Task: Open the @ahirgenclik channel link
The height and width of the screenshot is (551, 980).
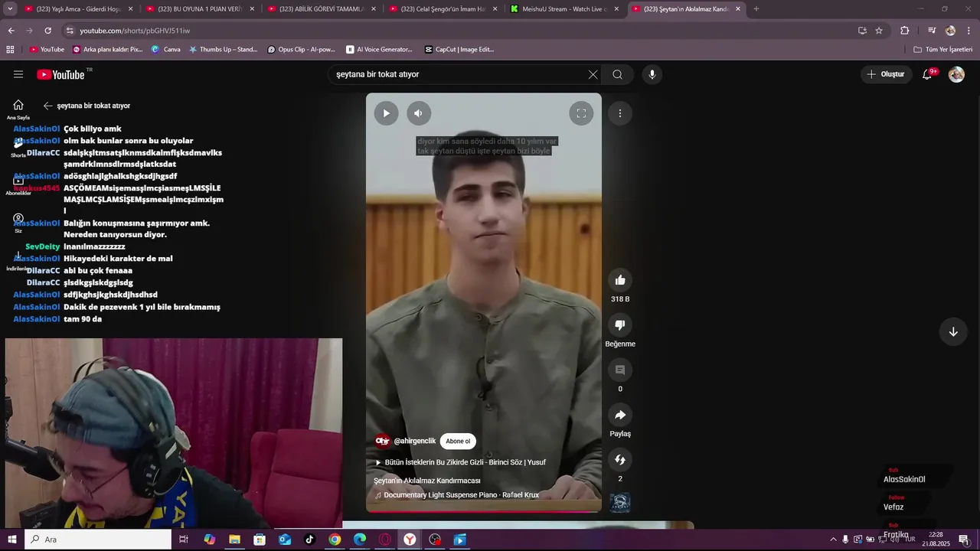Action: point(414,441)
